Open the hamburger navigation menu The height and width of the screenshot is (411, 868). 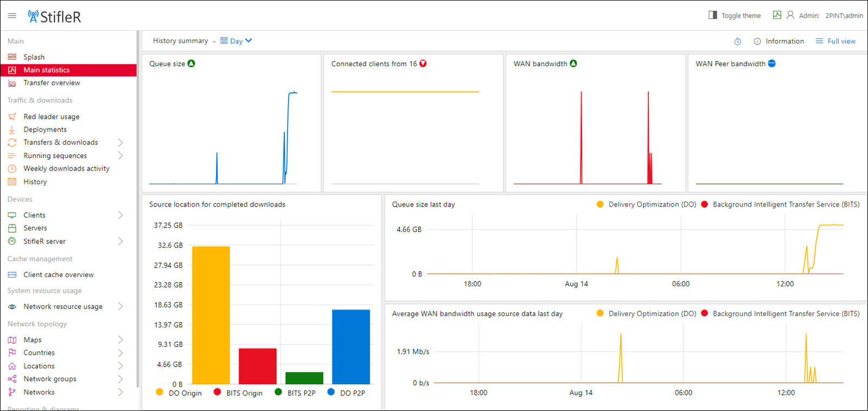[12, 16]
